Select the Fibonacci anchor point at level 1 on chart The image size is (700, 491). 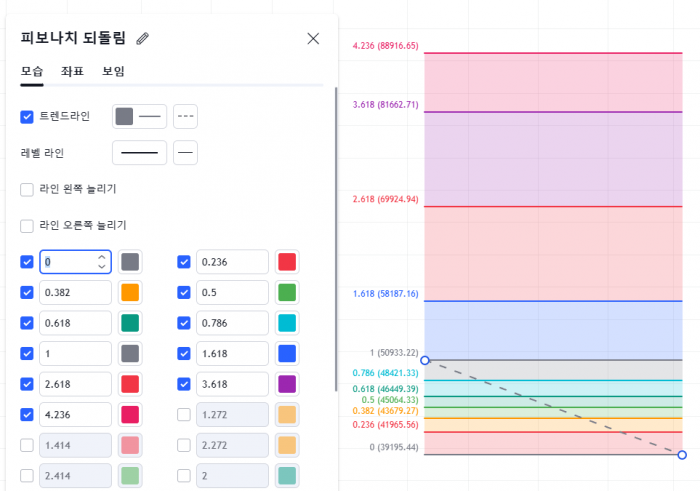pos(425,359)
